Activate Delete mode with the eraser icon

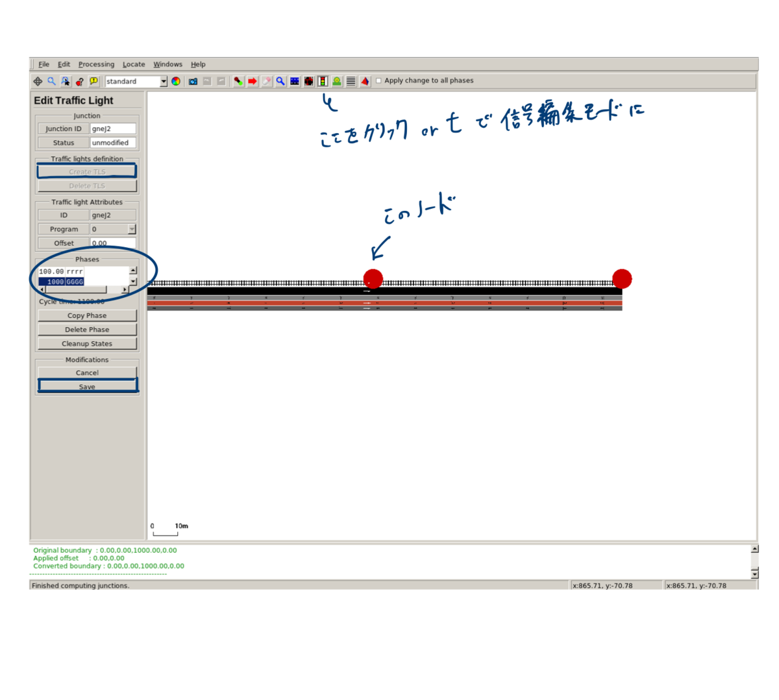[266, 81]
